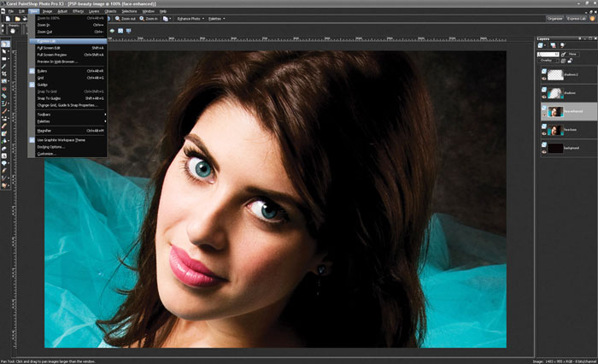Click the Express Lab button
598x364 pixels.
[x=576, y=18]
